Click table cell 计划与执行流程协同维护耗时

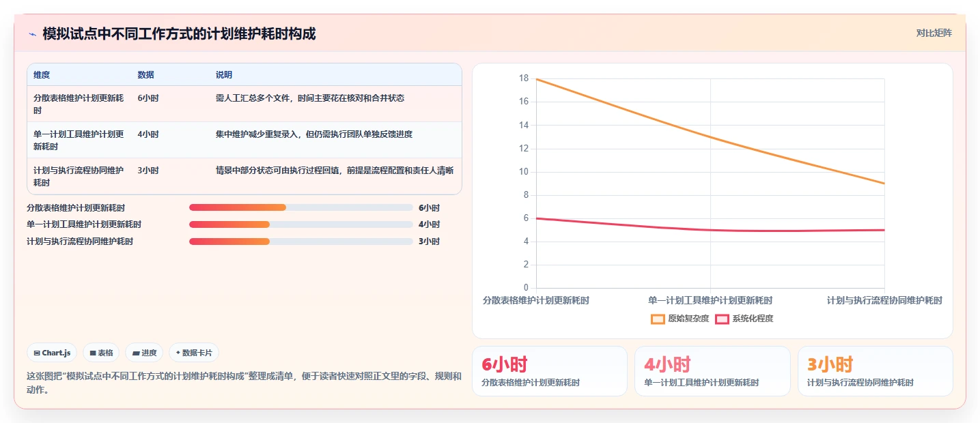click(79, 176)
